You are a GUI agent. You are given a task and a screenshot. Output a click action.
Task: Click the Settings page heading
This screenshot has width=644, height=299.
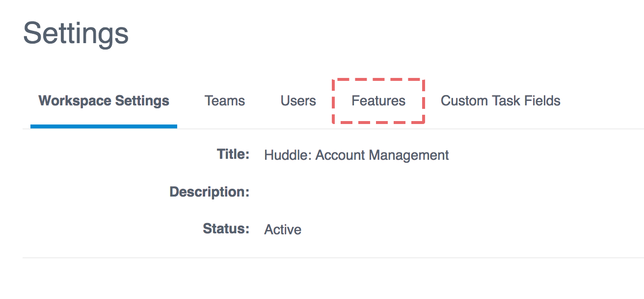[76, 33]
